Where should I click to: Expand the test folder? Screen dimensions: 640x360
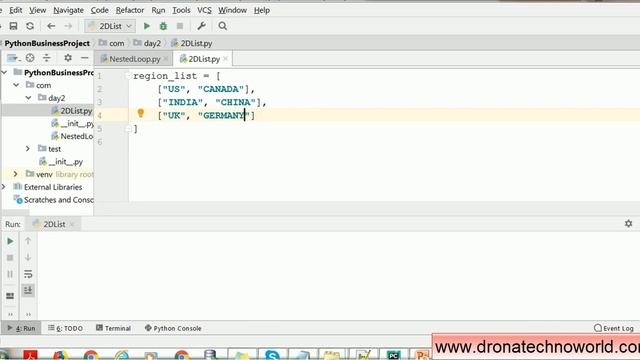click(x=28, y=149)
